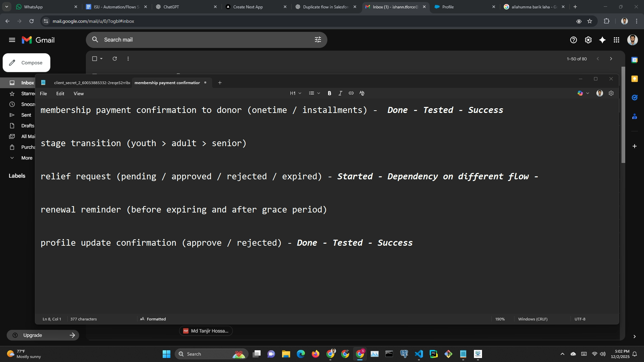The image size is (644, 362).
Task: Toggle bold formatting in Notepad toolbar
Action: tap(329, 94)
